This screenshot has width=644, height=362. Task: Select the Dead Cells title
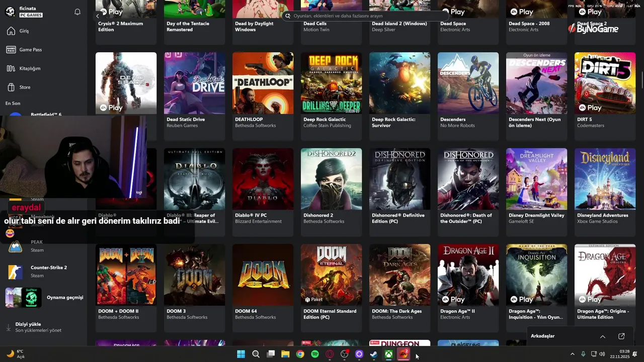pyautogui.click(x=315, y=24)
